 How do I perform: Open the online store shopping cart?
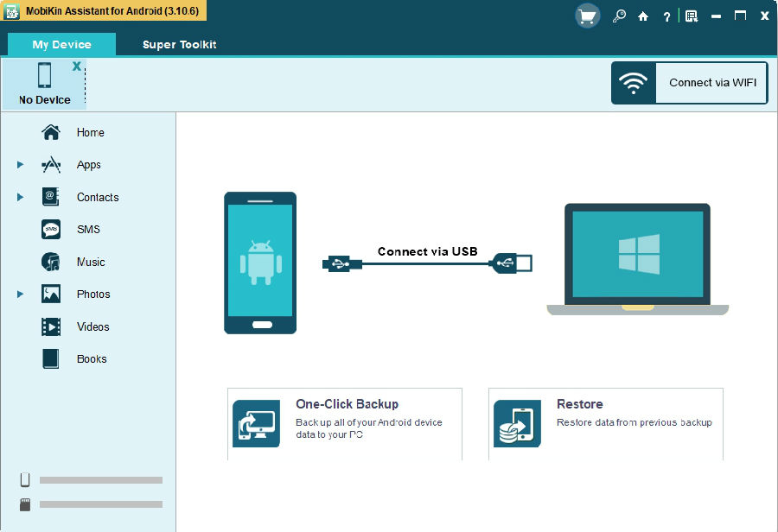tap(587, 15)
